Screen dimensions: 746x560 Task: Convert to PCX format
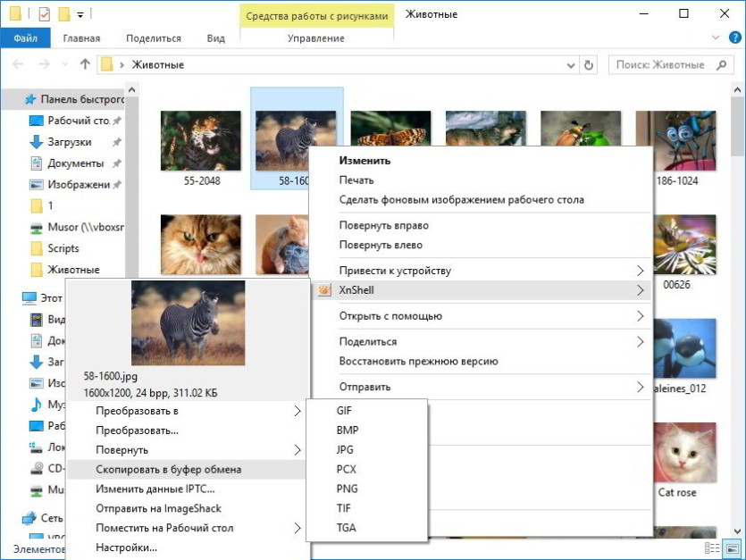tap(346, 469)
